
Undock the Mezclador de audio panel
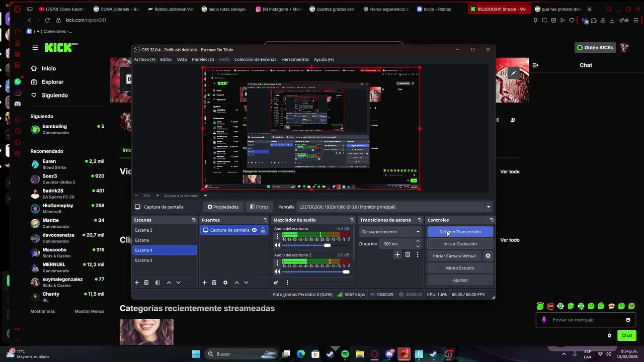(352, 220)
